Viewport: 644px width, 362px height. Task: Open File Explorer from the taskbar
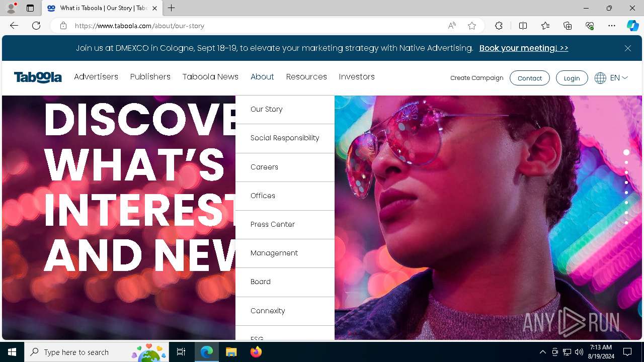(231, 352)
